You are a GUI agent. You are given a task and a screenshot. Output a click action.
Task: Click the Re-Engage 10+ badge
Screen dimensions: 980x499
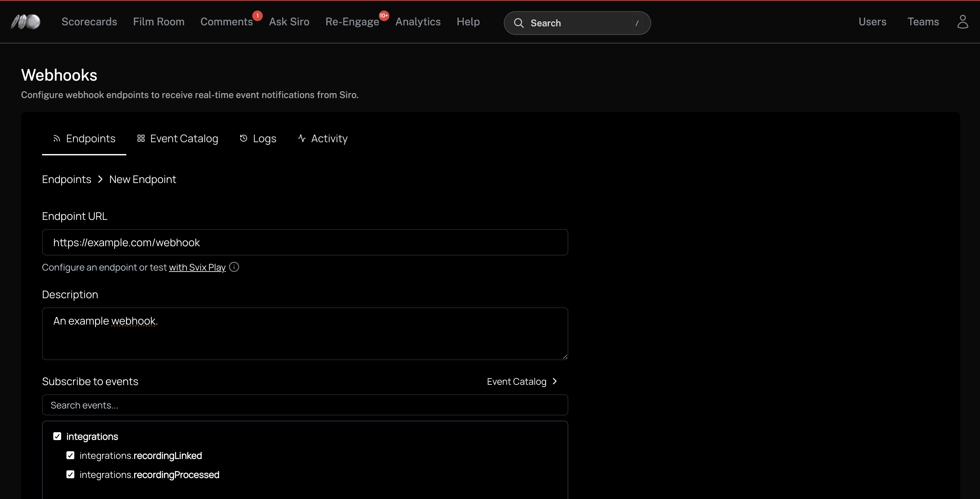(x=384, y=15)
